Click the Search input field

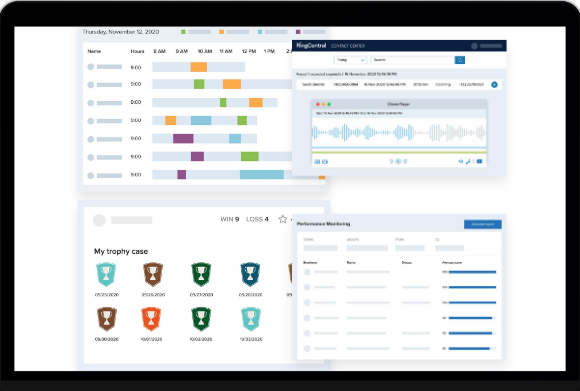pyautogui.click(x=412, y=60)
